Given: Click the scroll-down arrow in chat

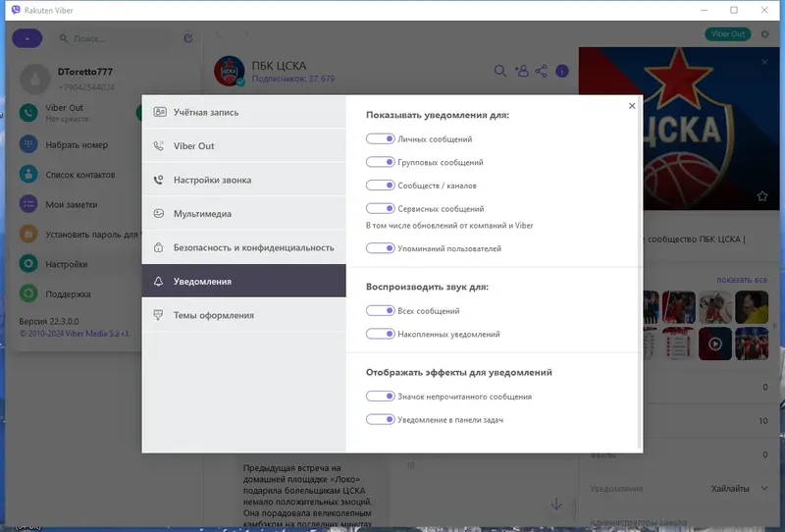Looking at the screenshot, I should (x=556, y=504).
